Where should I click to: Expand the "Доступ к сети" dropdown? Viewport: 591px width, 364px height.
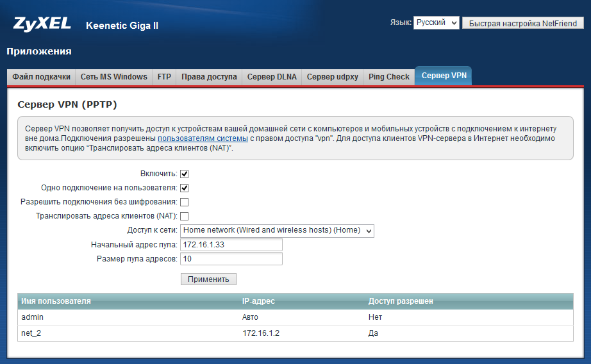(277, 230)
